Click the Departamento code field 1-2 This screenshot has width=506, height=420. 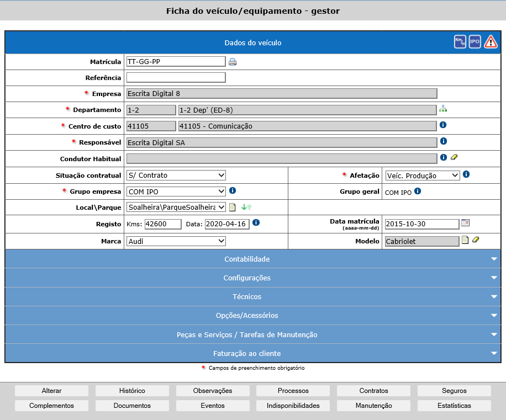(151, 110)
